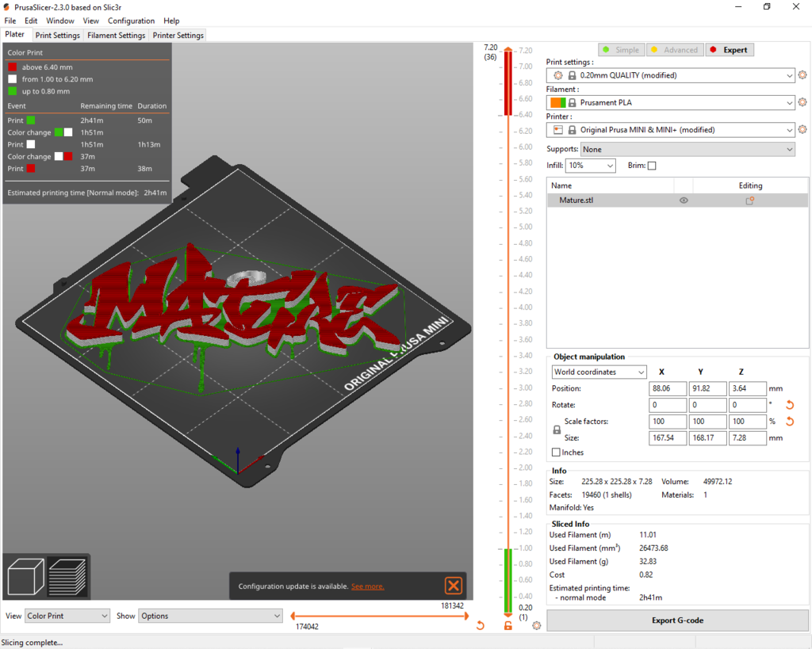Screen dimensions: 812x649
Task: Click the green 'up to 0.80 mm' legend swatch
Action: pyautogui.click(x=13, y=91)
